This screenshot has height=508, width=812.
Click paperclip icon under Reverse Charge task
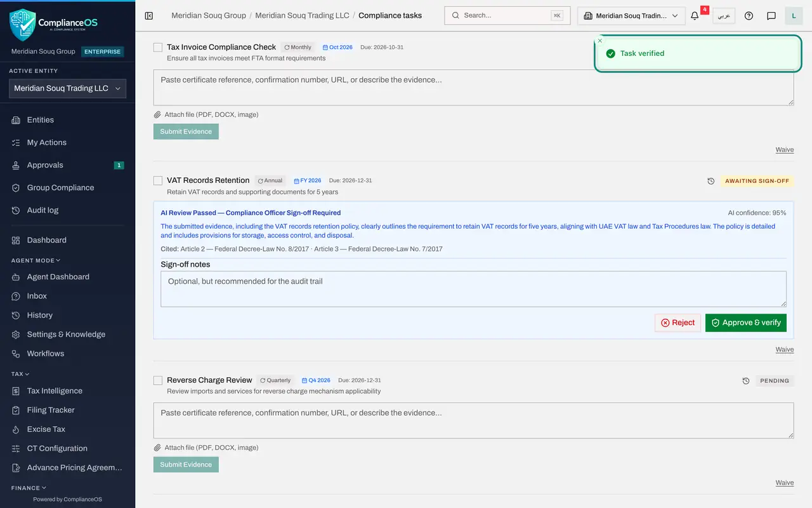(x=158, y=448)
